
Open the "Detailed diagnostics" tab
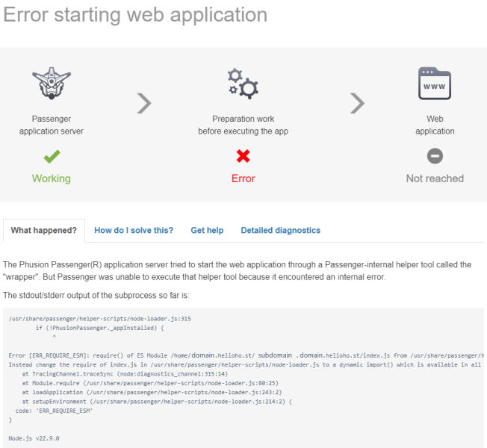pos(280,231)
